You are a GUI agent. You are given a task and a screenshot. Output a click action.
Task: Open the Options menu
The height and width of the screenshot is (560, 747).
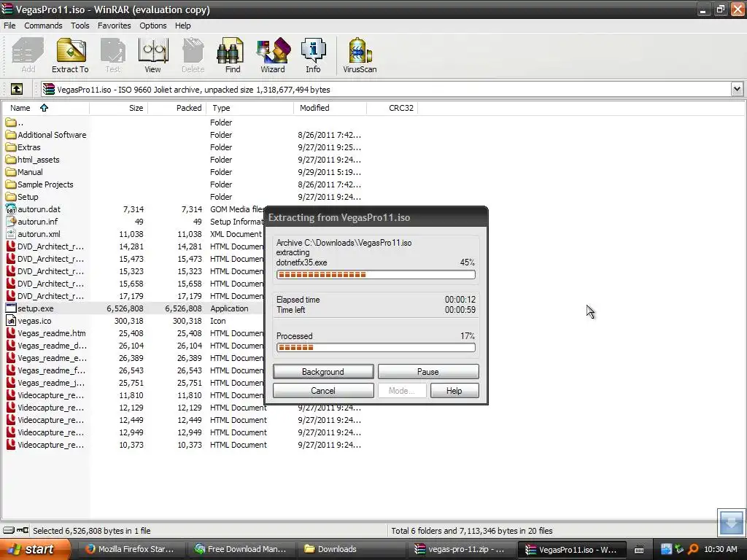click(153, 26)
